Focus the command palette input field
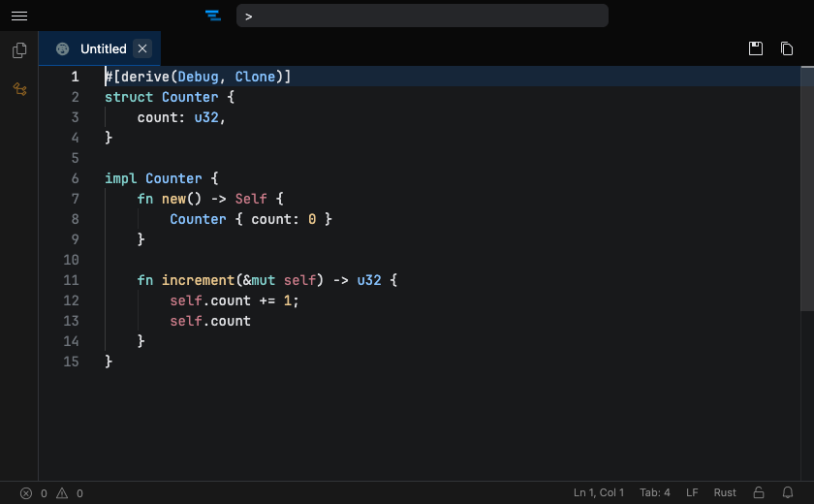This screenshot has height=504, width=814. 423,16
